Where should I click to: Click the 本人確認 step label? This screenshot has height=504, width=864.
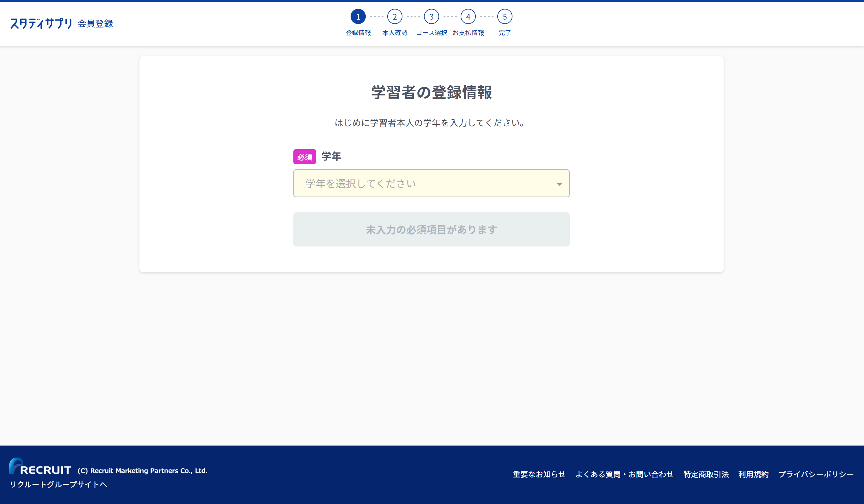[x=395, y=33]
